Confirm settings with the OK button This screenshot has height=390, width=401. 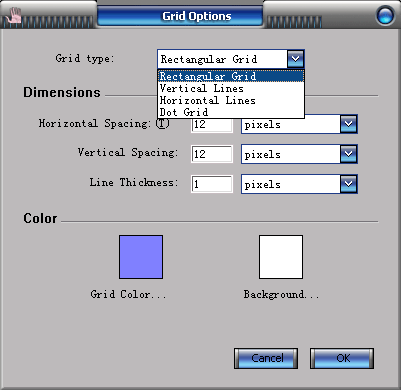pyautogui.click(x=342, y=358)
